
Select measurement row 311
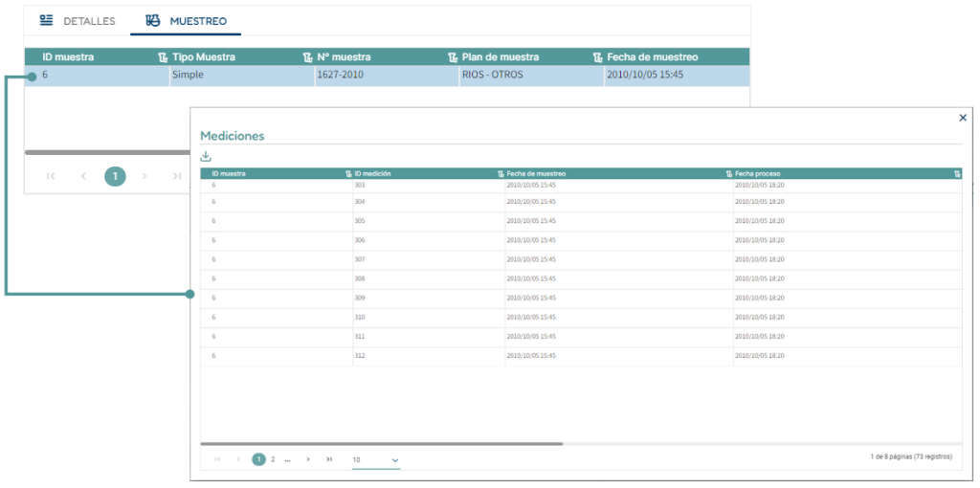pos(581,336)
